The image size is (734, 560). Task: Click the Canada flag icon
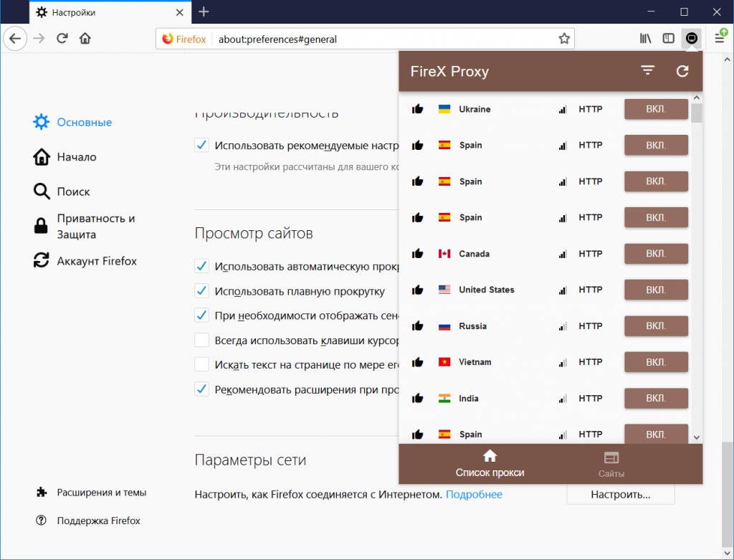444,254
